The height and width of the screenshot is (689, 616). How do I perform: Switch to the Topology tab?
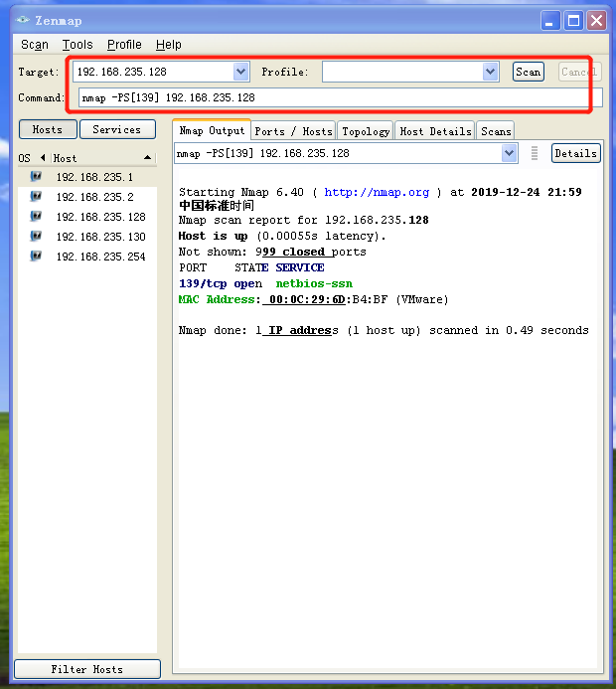(x=366, y=131)
